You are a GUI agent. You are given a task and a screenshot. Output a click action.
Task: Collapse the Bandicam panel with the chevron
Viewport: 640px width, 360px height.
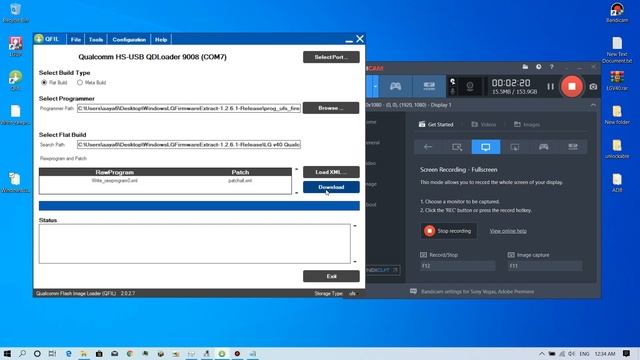click(593, 105)
